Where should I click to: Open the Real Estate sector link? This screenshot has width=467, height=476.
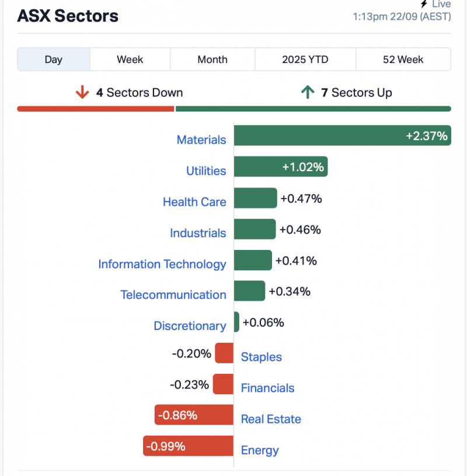pos(271,419)
